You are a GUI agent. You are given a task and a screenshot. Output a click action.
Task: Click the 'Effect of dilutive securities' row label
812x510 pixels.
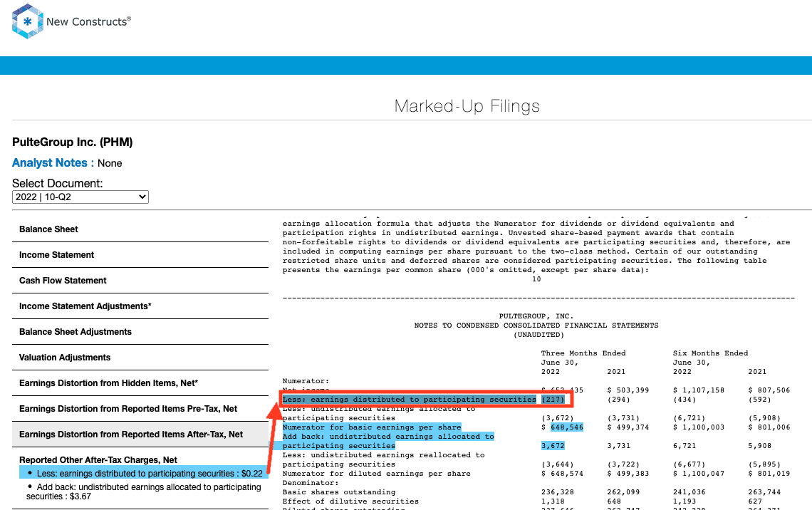(x=350, y=501)
